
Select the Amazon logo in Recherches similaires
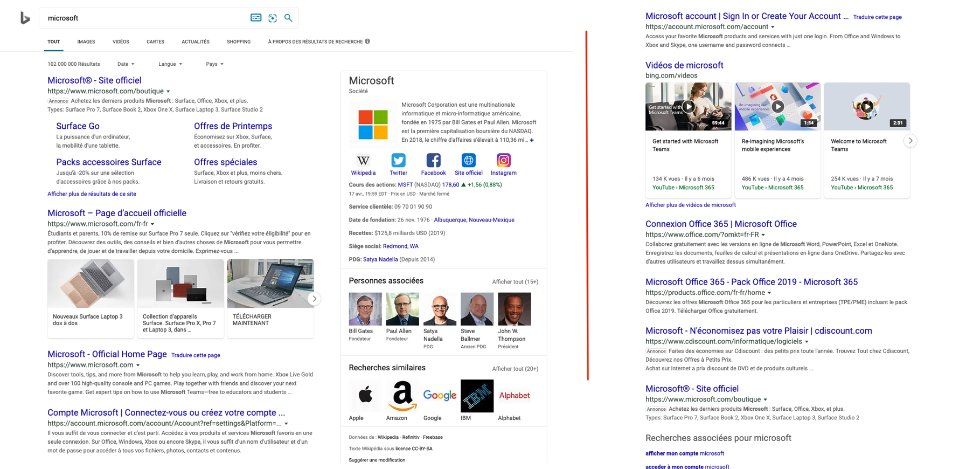click(402, 396)
